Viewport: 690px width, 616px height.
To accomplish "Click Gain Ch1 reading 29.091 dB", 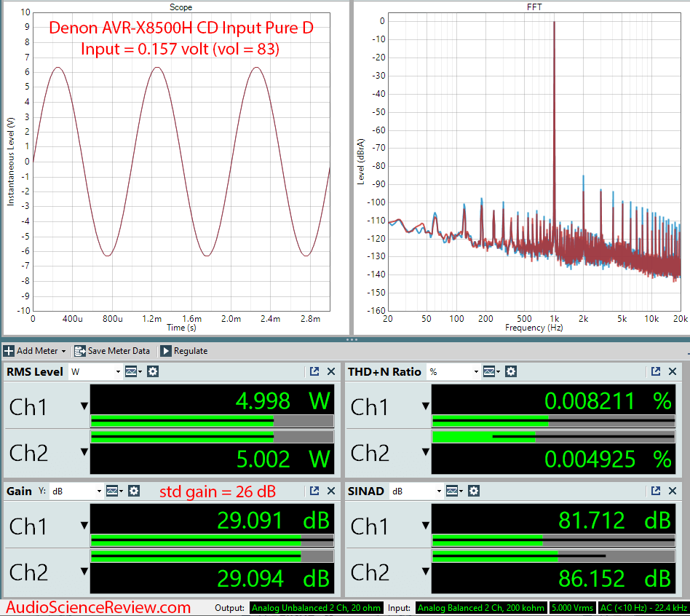I will [x=273, y=521].
